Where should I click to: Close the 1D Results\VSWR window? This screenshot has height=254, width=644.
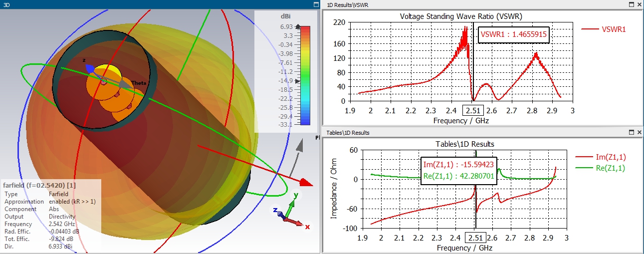coord(639,4)
